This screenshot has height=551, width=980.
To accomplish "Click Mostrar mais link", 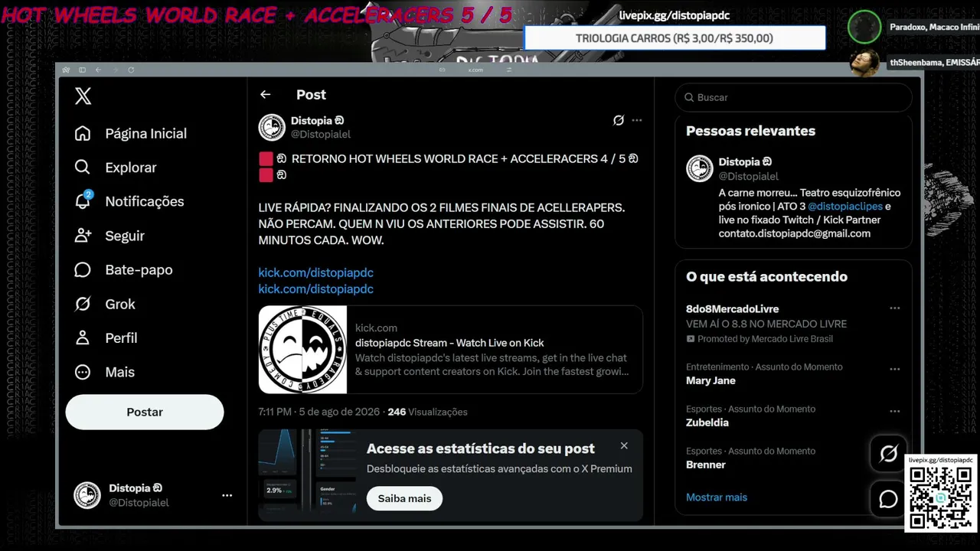I will point(717,497).
